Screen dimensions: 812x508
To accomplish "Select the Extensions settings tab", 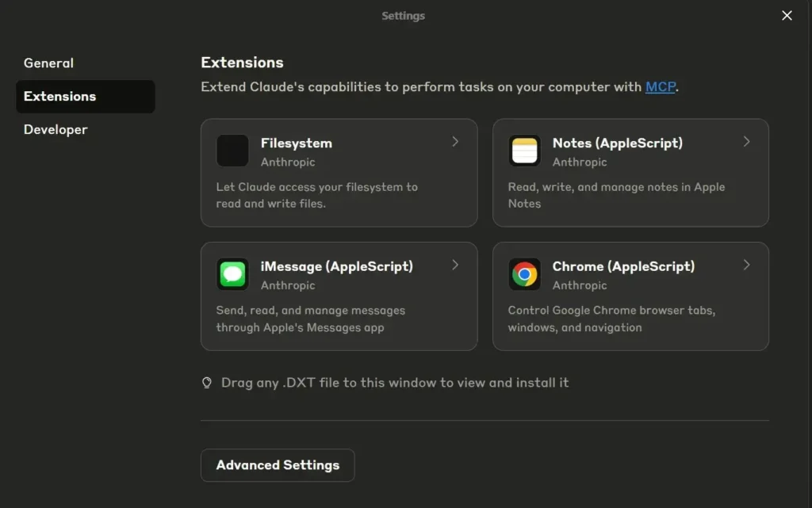I will tap(86, 96).
